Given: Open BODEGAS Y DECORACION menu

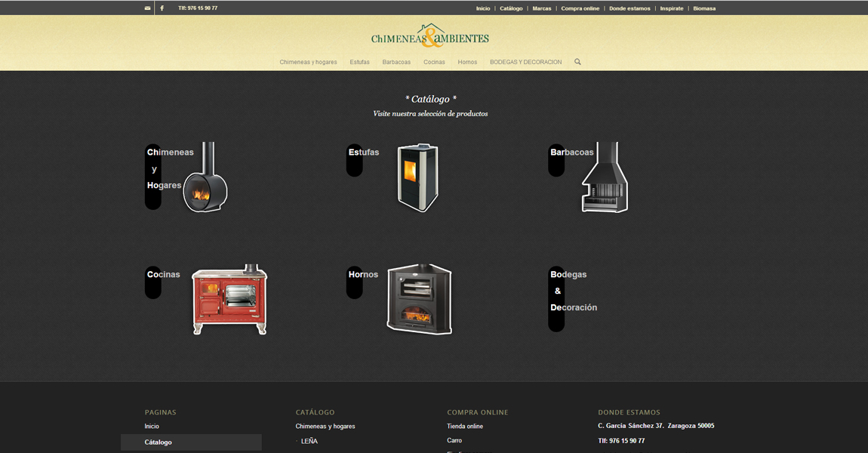Looking at the screenshot, I should coord(525,62).
